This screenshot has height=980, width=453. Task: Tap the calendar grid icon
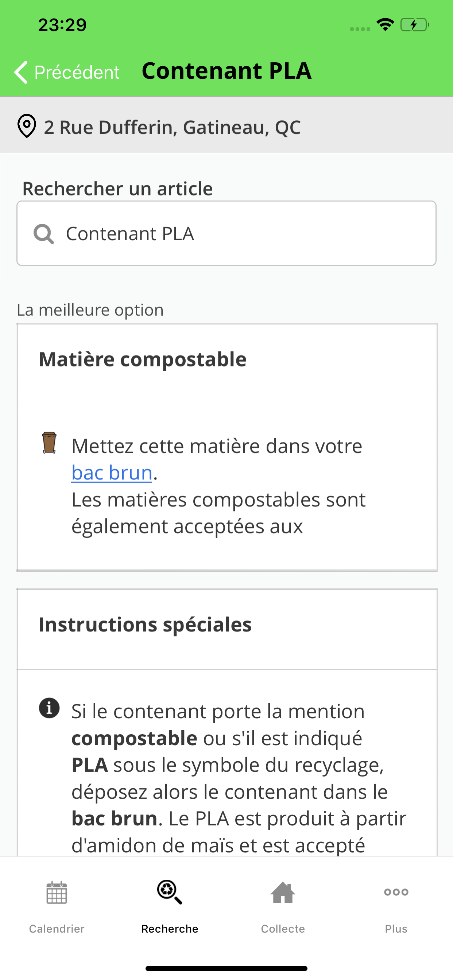[x=57, y=892]
